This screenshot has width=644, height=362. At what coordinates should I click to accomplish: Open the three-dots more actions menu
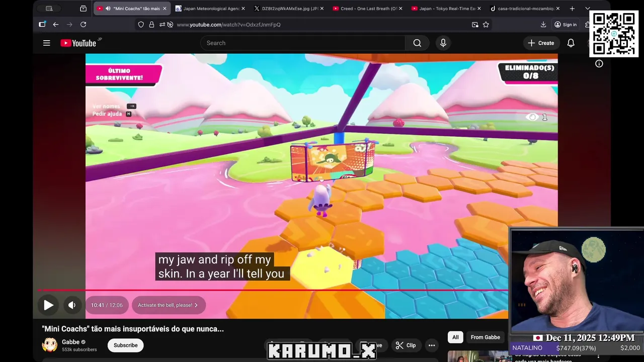coord(431,345)
